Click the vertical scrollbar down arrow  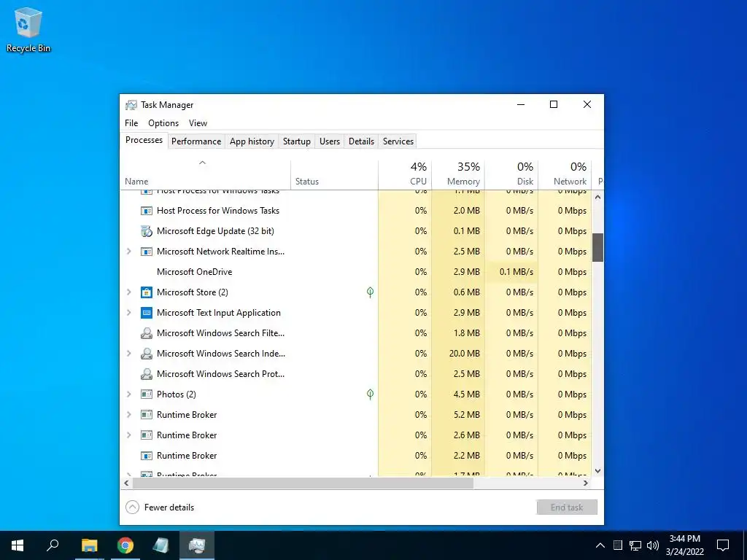click(x=598, y=470)
